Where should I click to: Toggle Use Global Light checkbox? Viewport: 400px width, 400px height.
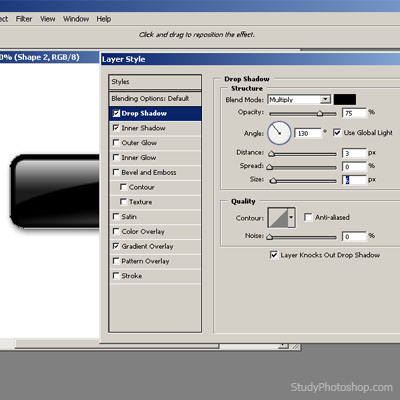click(x=337, y=132)
